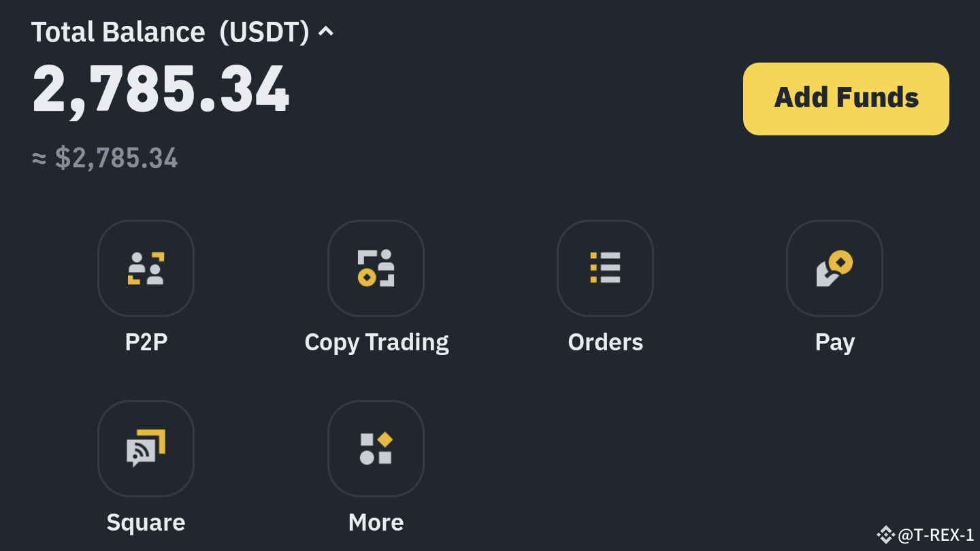980x551 pixels.
Task: Toggle balance visibility via the USDT arrow
Action: [x=325, y=31]
